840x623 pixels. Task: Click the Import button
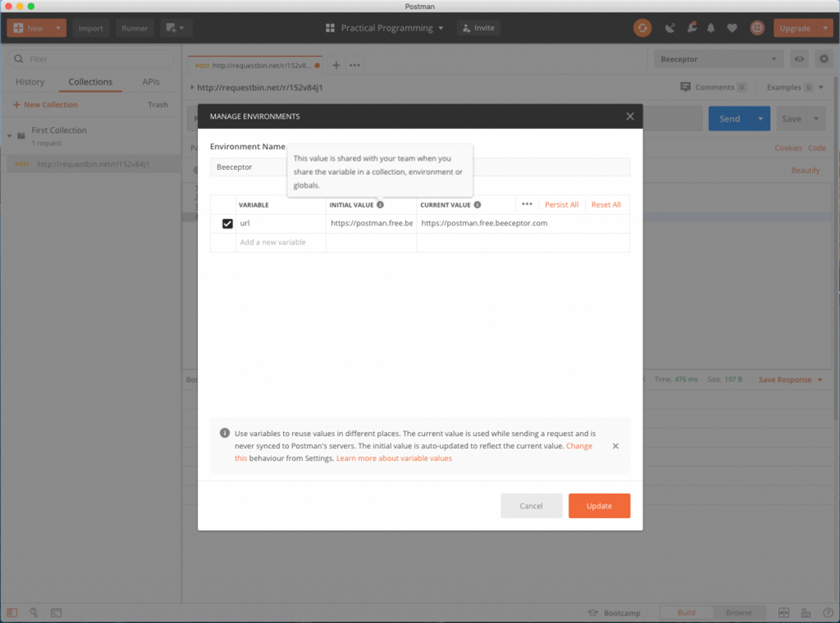pos(91,28)
